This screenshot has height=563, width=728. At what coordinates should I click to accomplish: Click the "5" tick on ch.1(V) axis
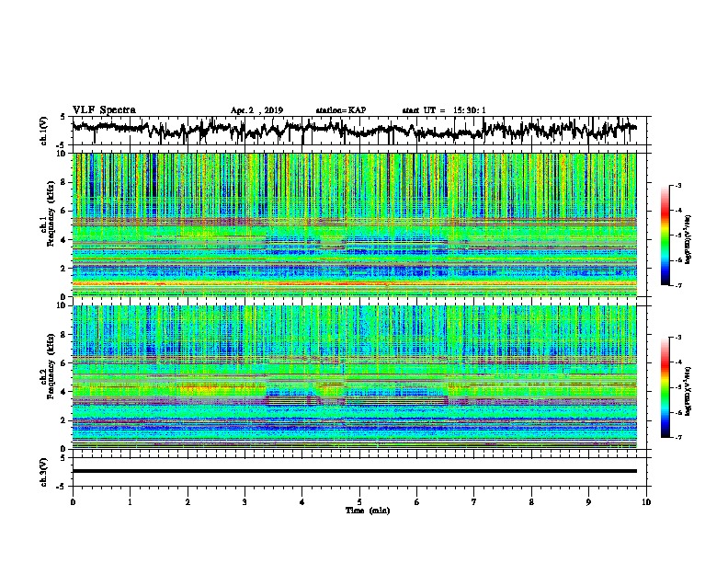pyautogui.click(x=63, y=117)
